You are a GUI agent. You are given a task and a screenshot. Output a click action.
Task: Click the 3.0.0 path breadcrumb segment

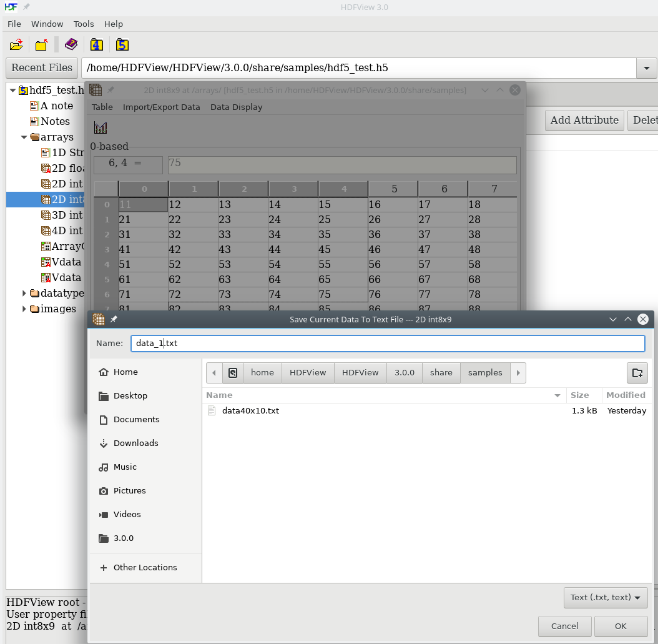pyautogui.click(x=404, y=373)
